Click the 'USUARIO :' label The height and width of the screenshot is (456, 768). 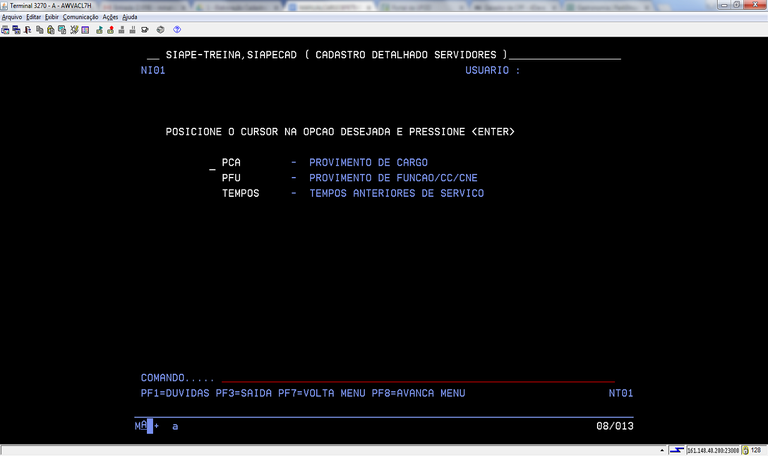[x=492, y=71]
